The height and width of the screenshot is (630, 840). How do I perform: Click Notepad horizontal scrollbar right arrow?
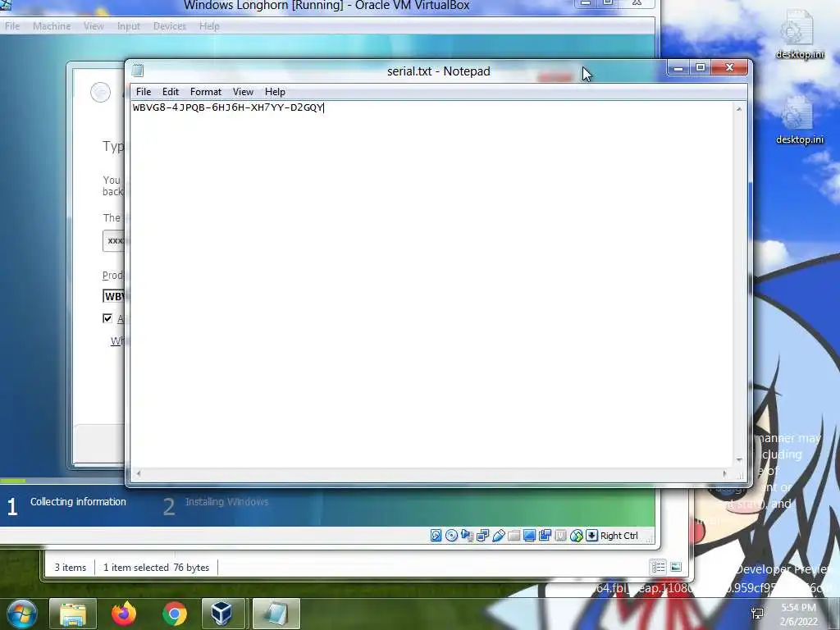725,473
